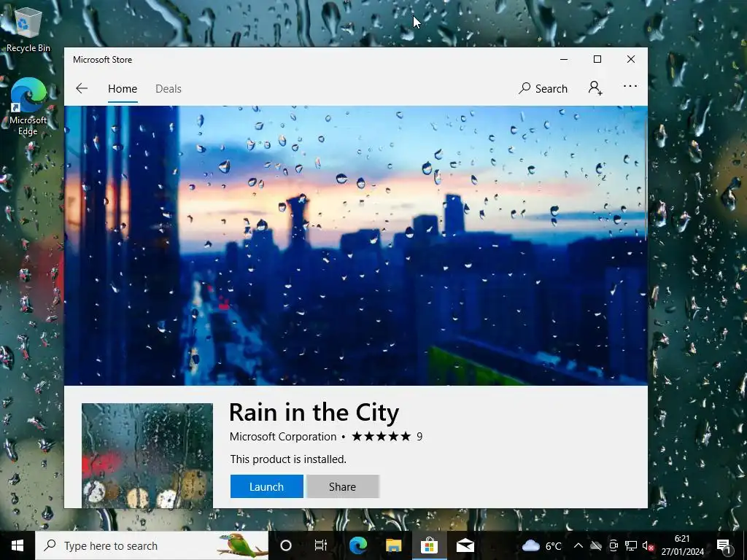Minimize the Microsoft Store window

[x=564, y=59]
